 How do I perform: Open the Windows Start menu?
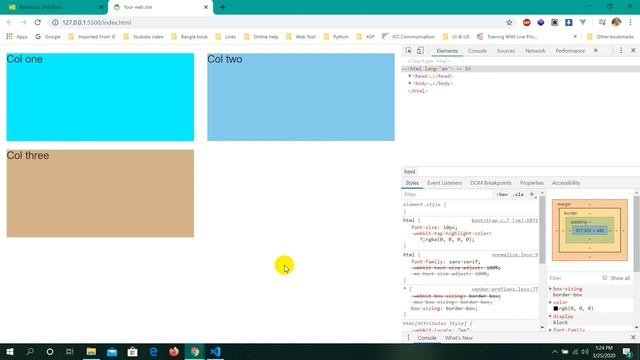tap(10, 351)
